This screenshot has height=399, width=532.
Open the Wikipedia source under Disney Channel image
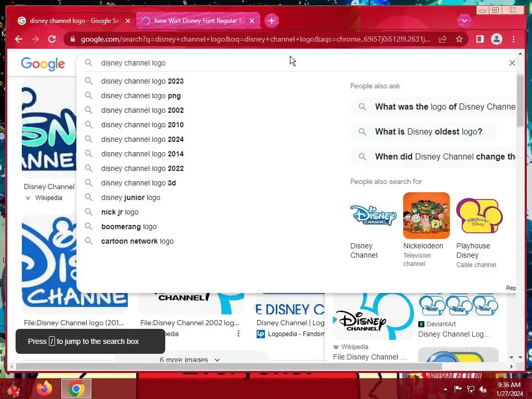click(x=48, y=198)
